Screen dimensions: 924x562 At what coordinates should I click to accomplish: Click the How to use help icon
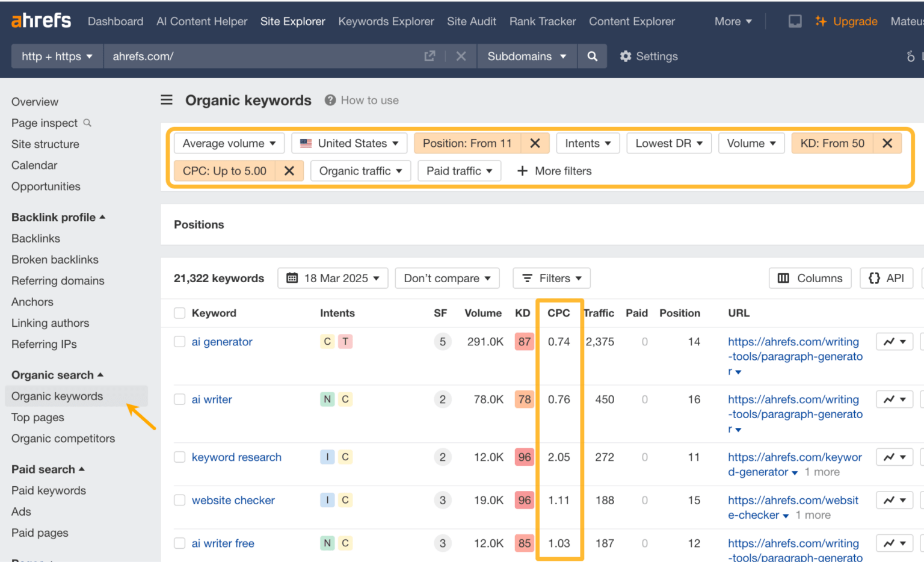[330, 100]
